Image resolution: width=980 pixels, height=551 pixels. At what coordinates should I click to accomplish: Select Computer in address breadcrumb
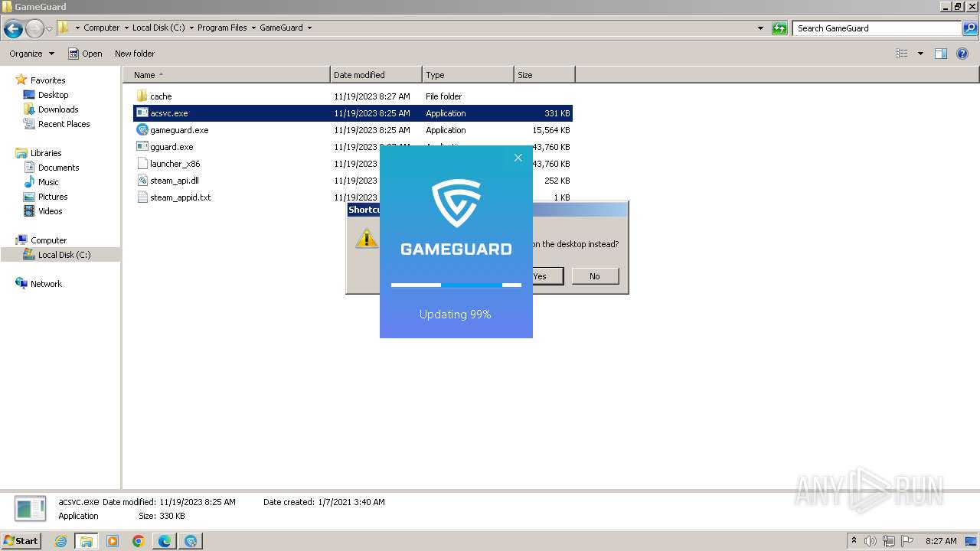[x=101, y=28]
